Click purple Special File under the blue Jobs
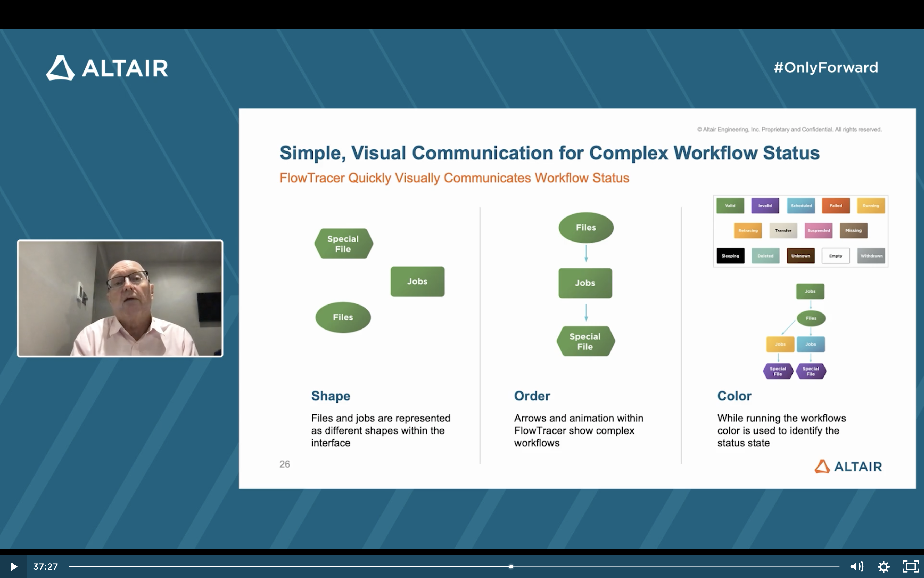This screenshot has width=924, height=578. (811, 371)
